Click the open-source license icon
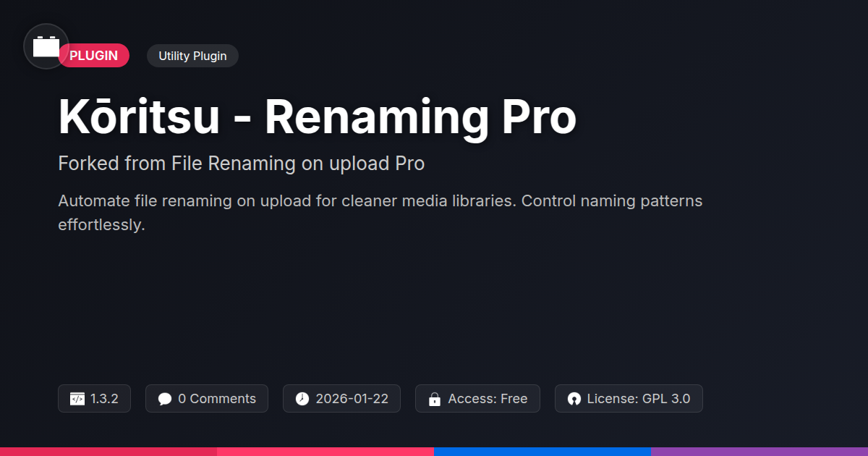This screenshot has height=456, width=868. tap(574, 399)
